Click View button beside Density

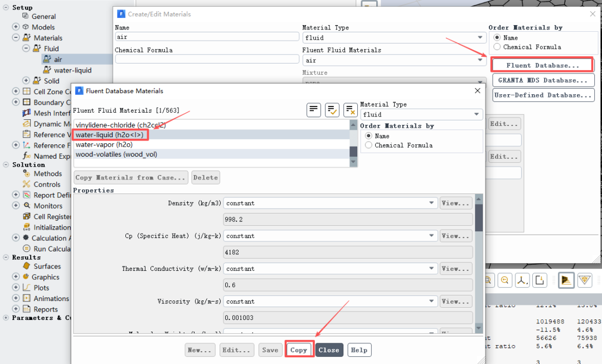click(456, 203)
